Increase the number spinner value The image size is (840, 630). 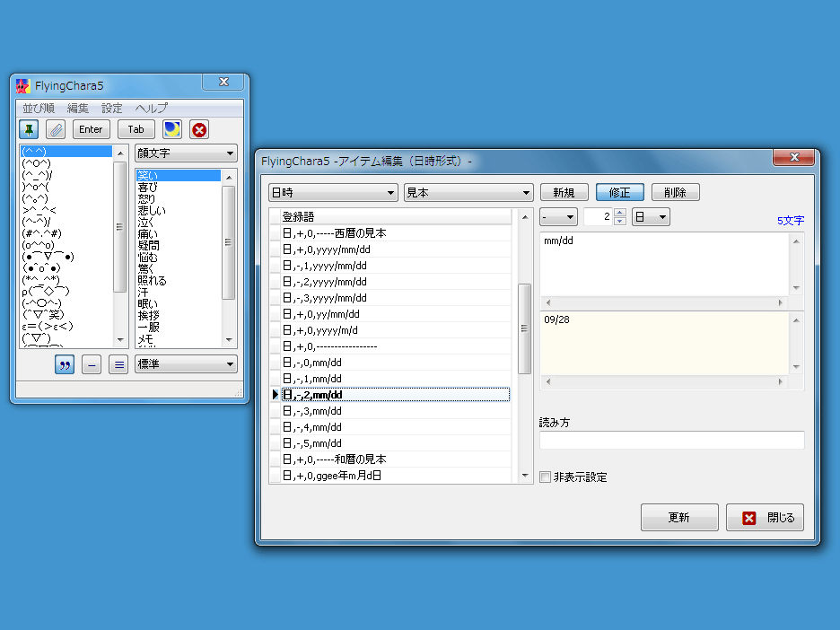pyautogui.click(x=620, y=213)
